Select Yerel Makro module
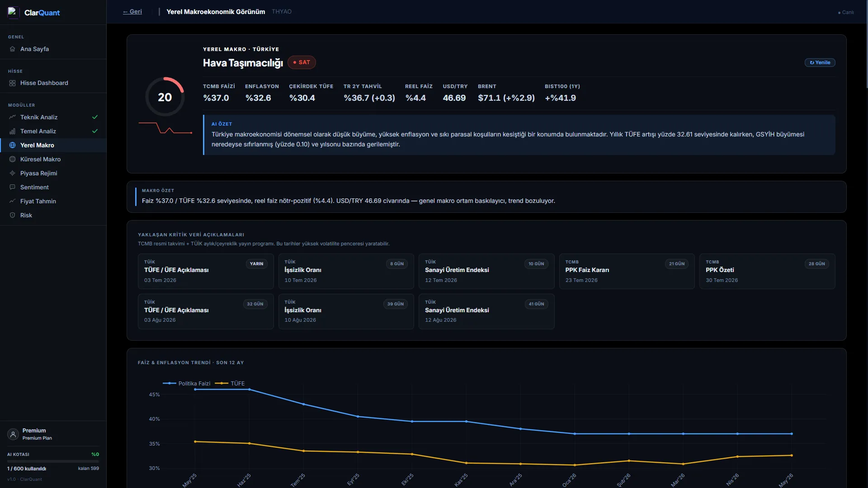Image resolution: width=868 pixels, height=488 pixels. click(x=53, y=145)
